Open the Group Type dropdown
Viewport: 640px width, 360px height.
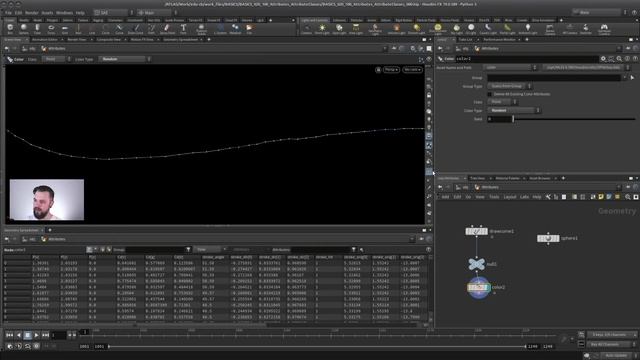(x=509, y=86)
